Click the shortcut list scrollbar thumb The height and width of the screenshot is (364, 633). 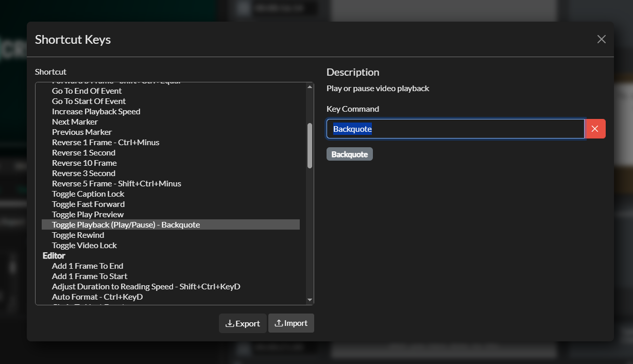[x=310, y=146]
